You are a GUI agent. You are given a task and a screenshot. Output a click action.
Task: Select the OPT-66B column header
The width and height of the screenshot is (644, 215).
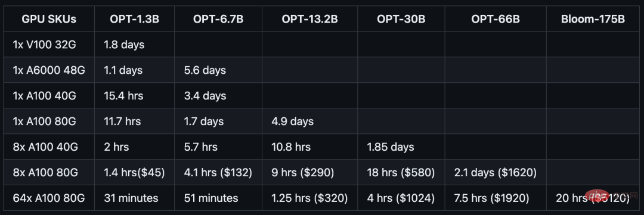point(496,19)
